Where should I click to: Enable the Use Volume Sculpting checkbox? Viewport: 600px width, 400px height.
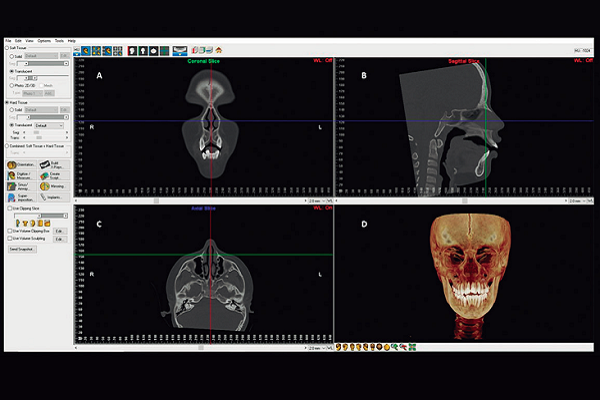click(x=10, y=238)
